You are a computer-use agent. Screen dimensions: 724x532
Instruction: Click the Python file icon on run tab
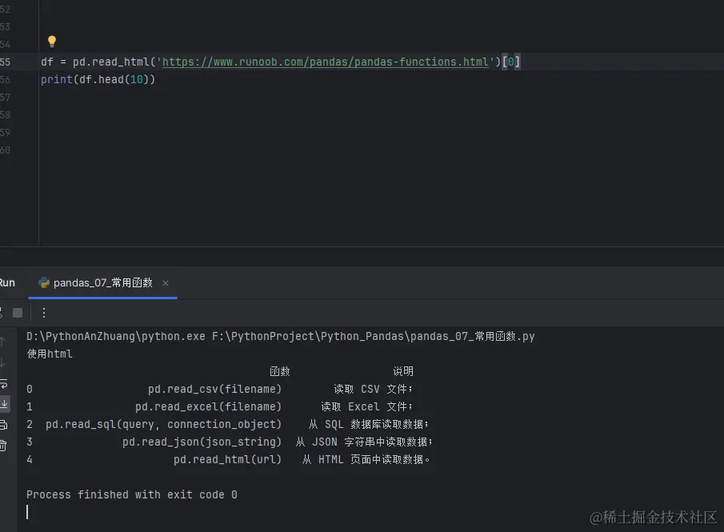pyautogui.click(x=44, y=283)
